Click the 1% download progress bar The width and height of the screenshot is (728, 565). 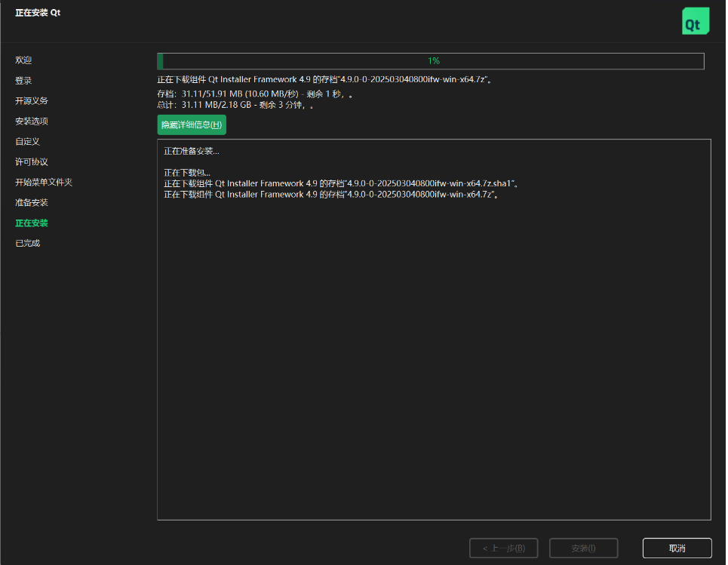431,61
